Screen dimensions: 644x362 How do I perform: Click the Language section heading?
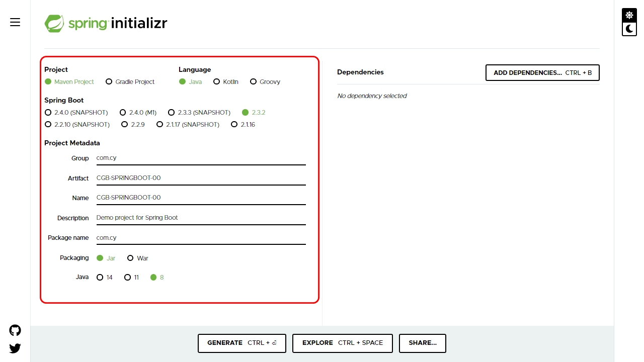(195, 70)
